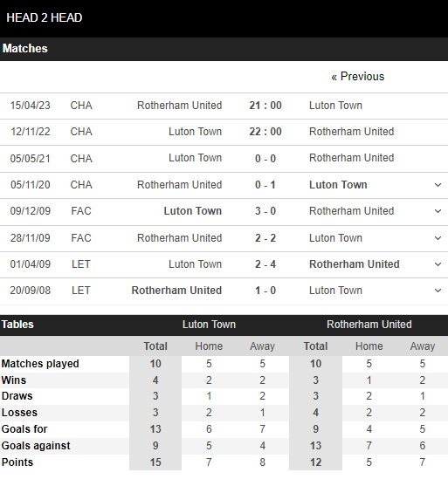Select the Matches section header
448x486 pixels.
[224, 49]
